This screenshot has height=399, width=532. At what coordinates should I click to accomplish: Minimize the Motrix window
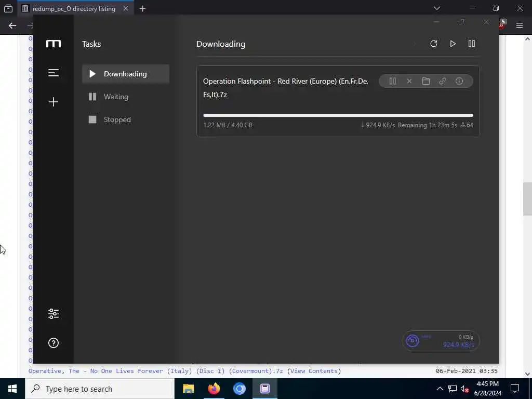[x=436, y=22]
